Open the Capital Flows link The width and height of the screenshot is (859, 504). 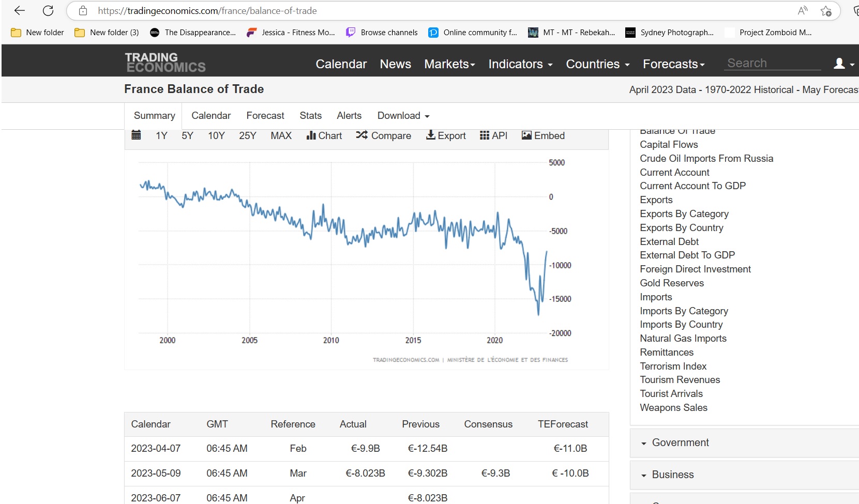coord(669,144)
